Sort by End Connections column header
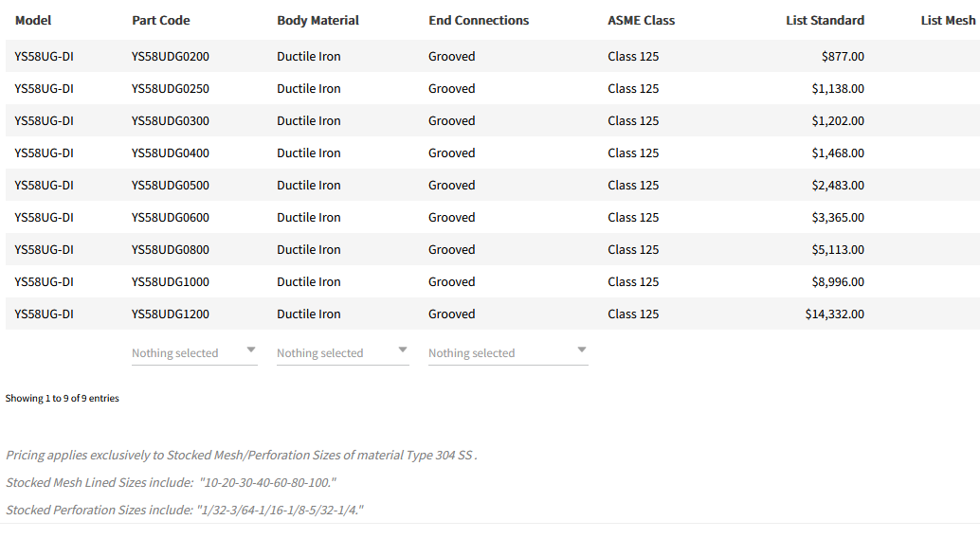 point(479,20)
